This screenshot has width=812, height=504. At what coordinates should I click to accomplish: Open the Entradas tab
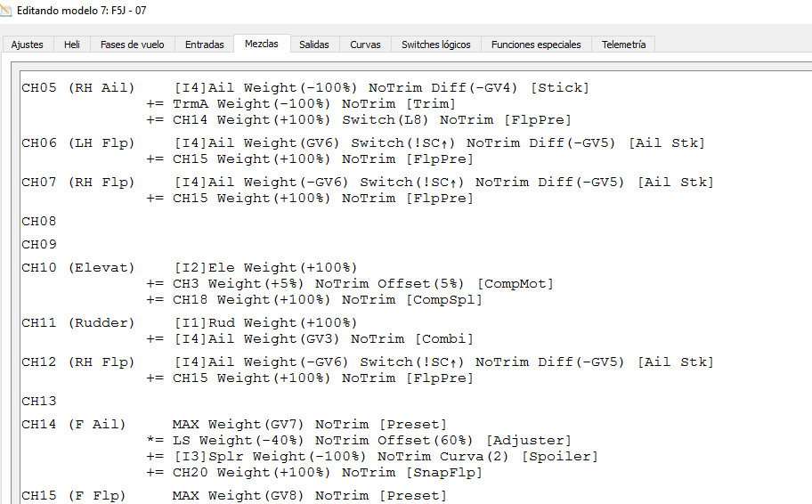[205, 45]
